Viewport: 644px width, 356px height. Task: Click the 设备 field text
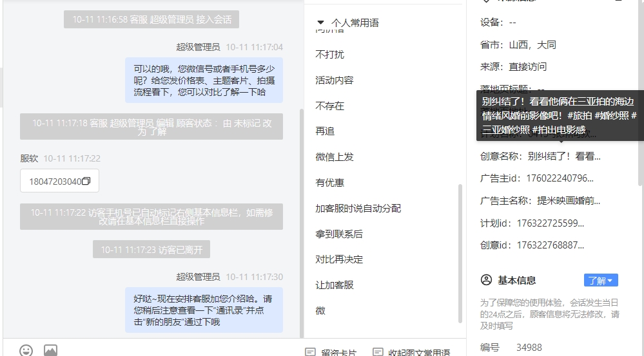click(498, 23)
